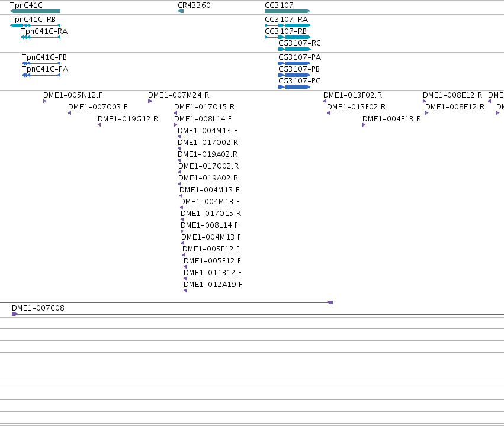Select the CG3107-RA transcript label
The width and height of the screenshot is (504, 426).
coord(287,20)
